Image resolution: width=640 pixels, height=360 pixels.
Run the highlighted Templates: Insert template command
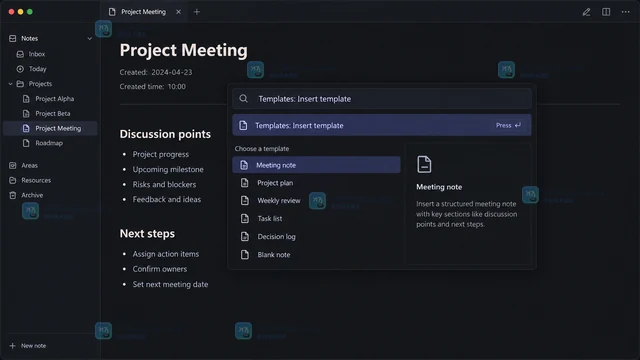coord(382,125)
